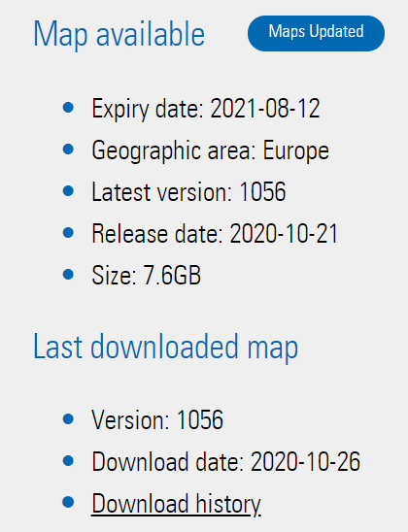Click bullet beside Geographic area
The width and height of the screenshot is (408, 532).
click(68, 150)
